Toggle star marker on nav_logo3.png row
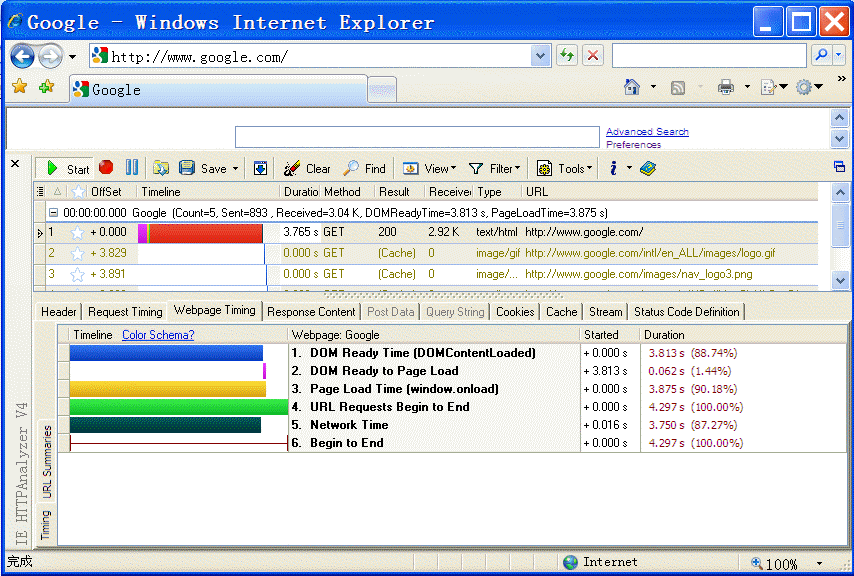Viewport: 854px width, 576px height. pyautogui.click(x=77, y=274)
